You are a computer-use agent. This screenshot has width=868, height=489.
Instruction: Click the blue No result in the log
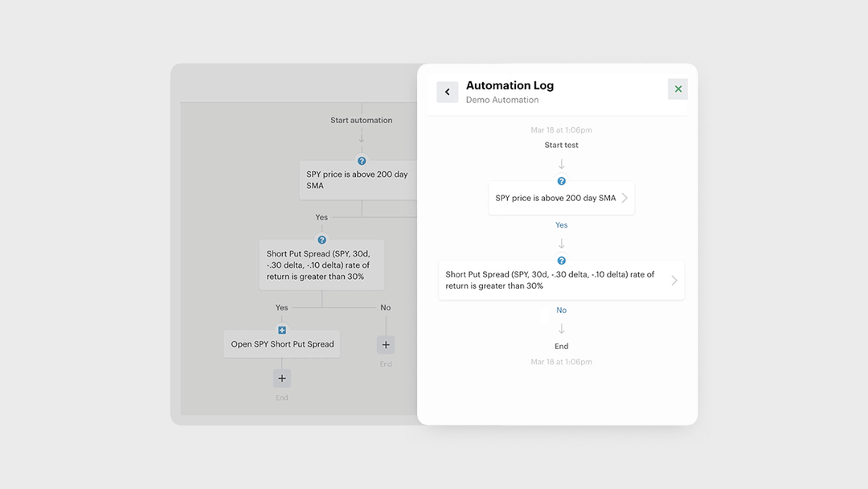[562, 310]
